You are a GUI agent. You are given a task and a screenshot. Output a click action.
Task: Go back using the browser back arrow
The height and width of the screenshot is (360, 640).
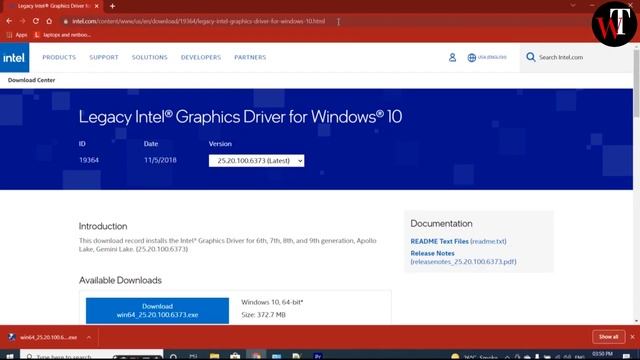[x=9, y=21]
